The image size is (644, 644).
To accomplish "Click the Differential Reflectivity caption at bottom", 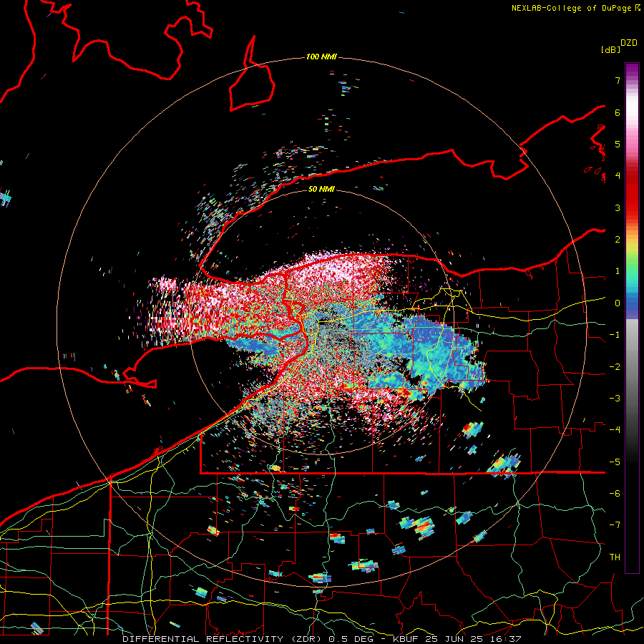I will pos(321,639).
